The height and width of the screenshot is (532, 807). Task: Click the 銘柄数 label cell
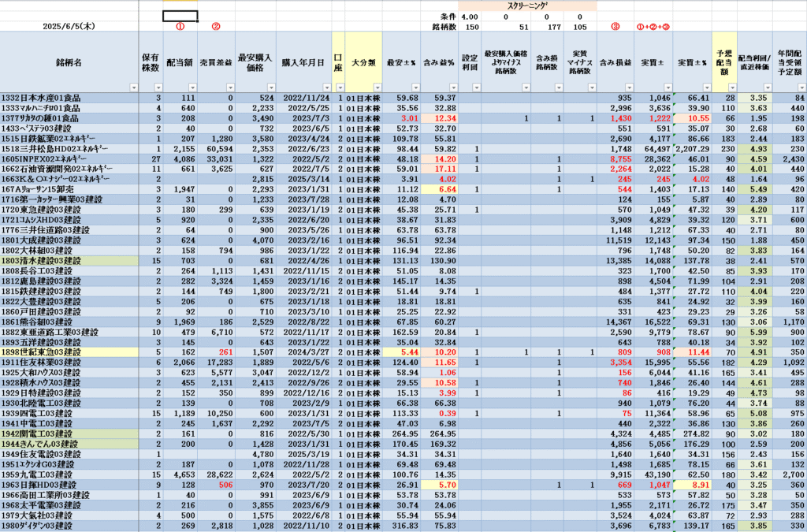pos(440,27)
